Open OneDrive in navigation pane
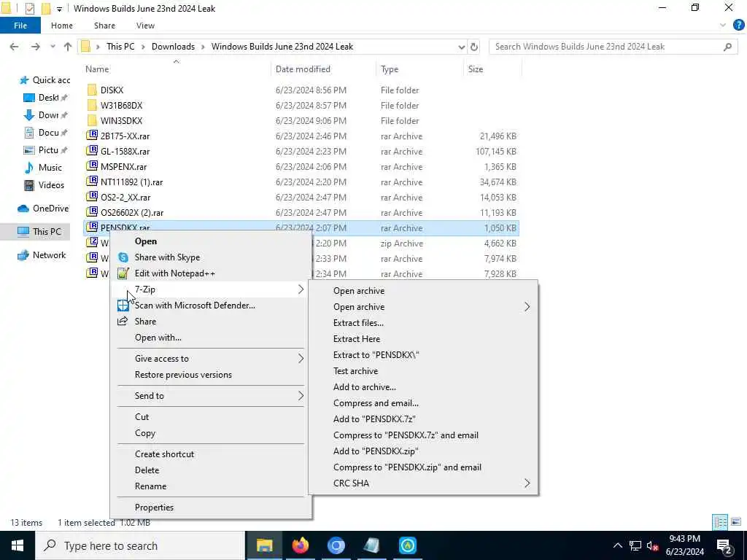Image resolution: width=747 pixels, height=560 pixels. 50,209
